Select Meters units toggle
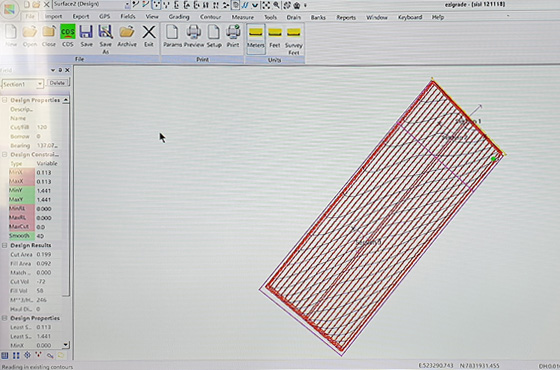 point(255,39)
